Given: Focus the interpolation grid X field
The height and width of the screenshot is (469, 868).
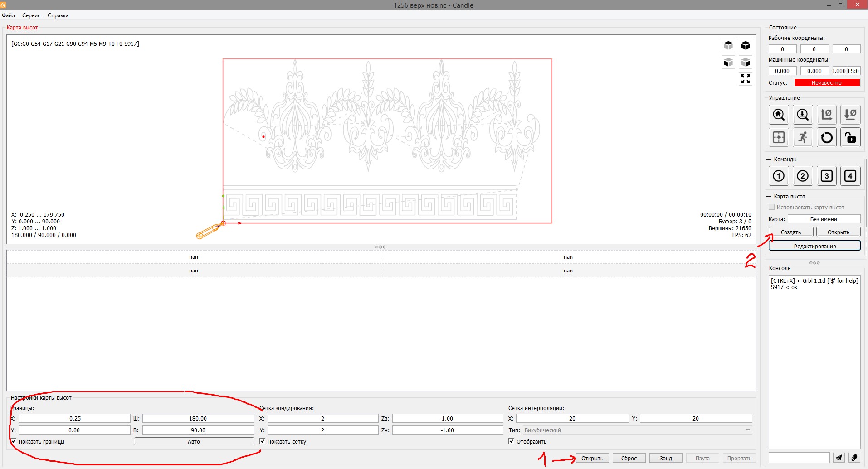Looking at the screenshot, I should (x=572, y=418).
